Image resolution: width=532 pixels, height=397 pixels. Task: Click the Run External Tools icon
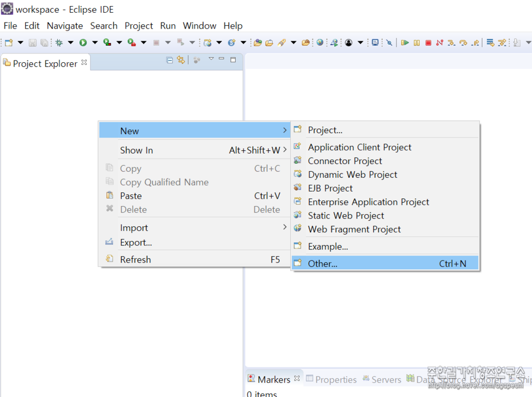pos(132,42)
